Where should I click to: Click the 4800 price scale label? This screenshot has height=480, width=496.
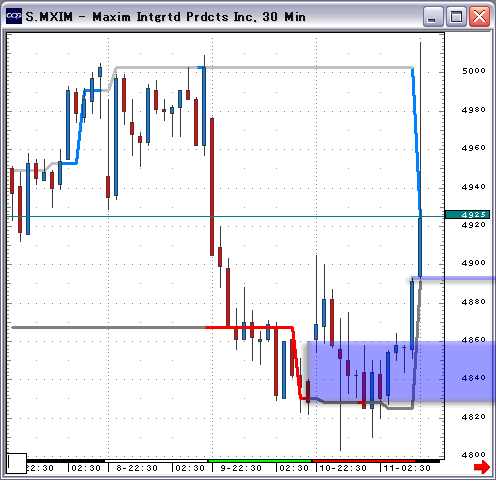(x=473, y=455)
